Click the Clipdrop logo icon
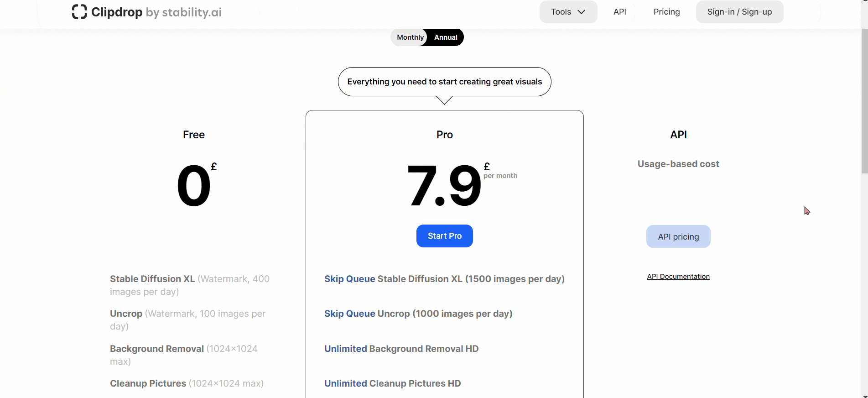868x398 pixels. (x=79, y=12)
